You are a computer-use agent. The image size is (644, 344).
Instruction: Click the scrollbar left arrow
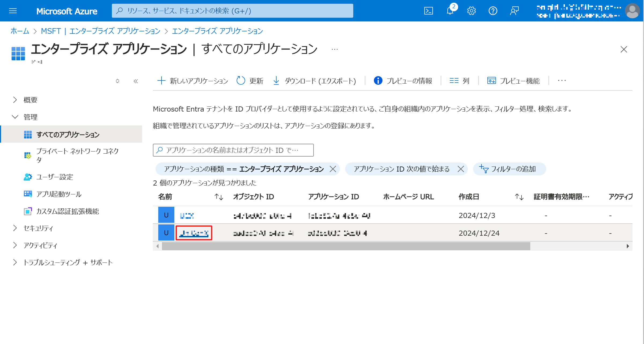157,246
